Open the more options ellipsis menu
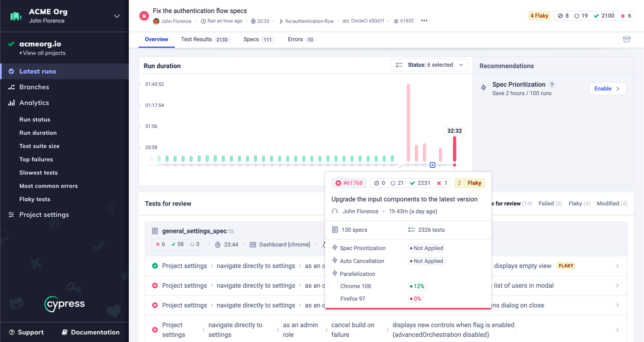Screen dimensions: 644x342 (x=424, y=21)
